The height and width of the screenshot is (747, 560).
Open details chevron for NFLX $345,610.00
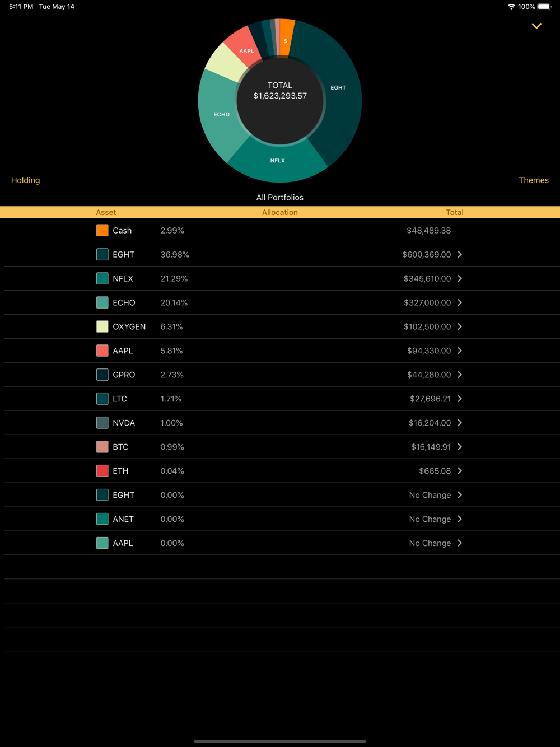pyautogui.click(x=460, y=278)
